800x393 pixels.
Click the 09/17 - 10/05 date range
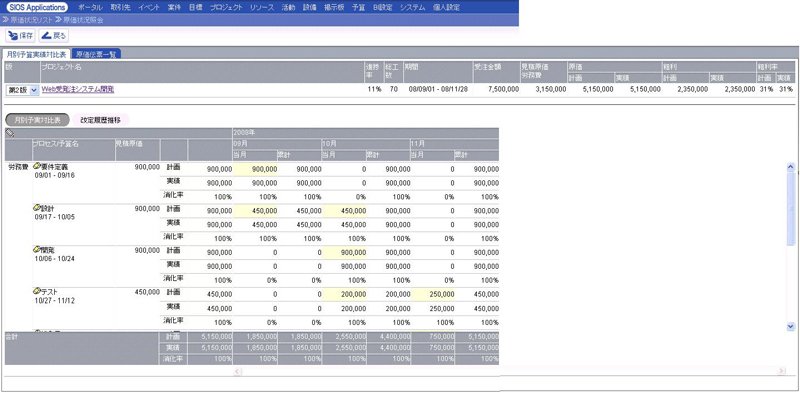point(55,217)
